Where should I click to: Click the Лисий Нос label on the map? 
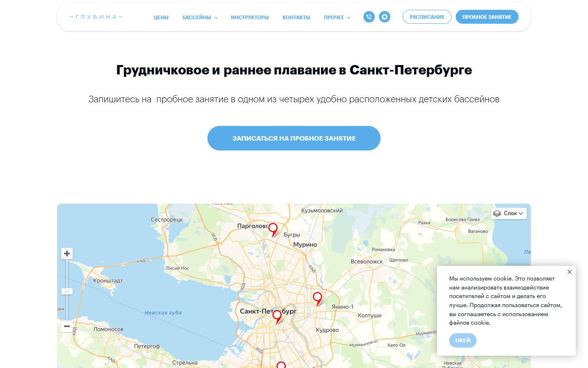tap(178, 268)
